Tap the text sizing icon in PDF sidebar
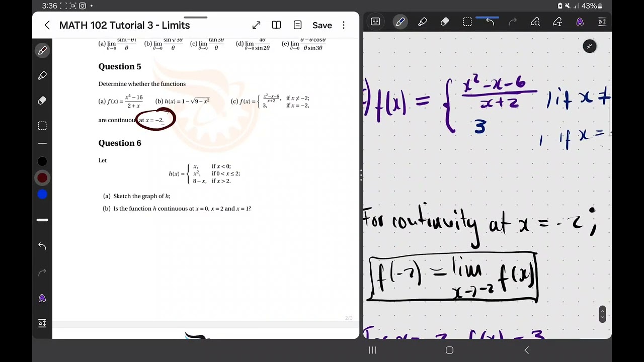 (42, 323)
